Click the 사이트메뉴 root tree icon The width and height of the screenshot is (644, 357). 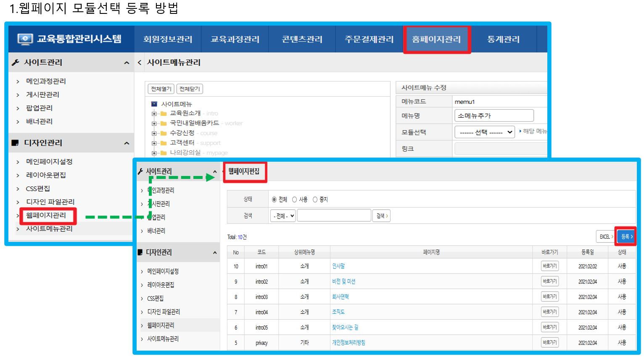154,104
